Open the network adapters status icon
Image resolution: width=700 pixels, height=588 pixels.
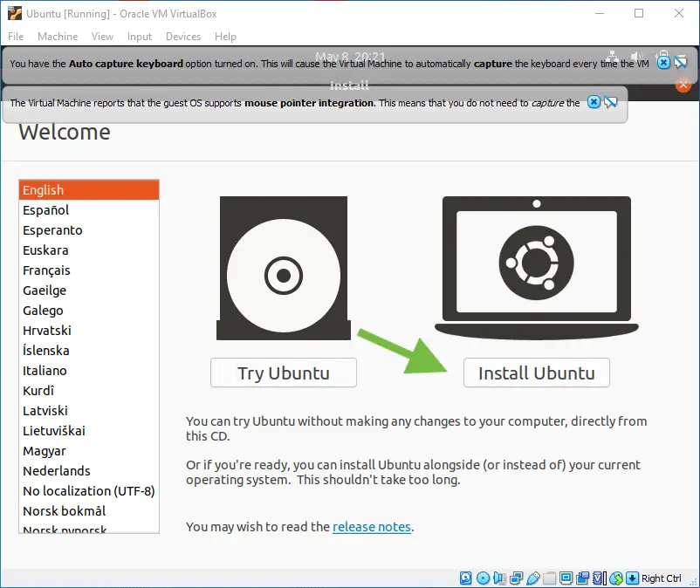(x=517, y=578)
